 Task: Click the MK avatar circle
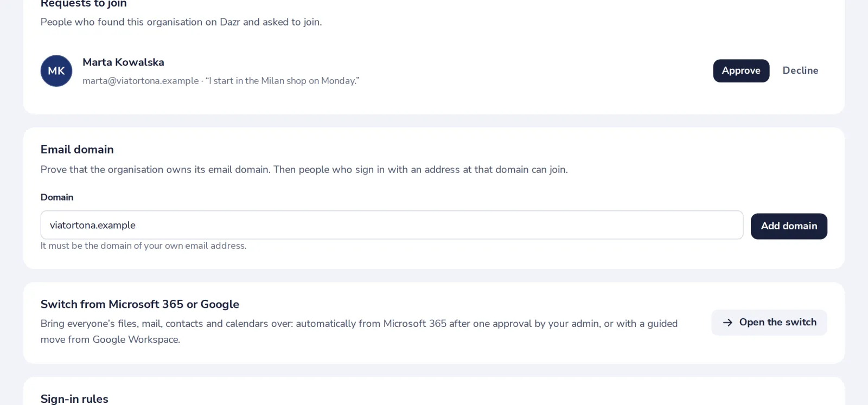pyautogui.click(x=56, y=71)
